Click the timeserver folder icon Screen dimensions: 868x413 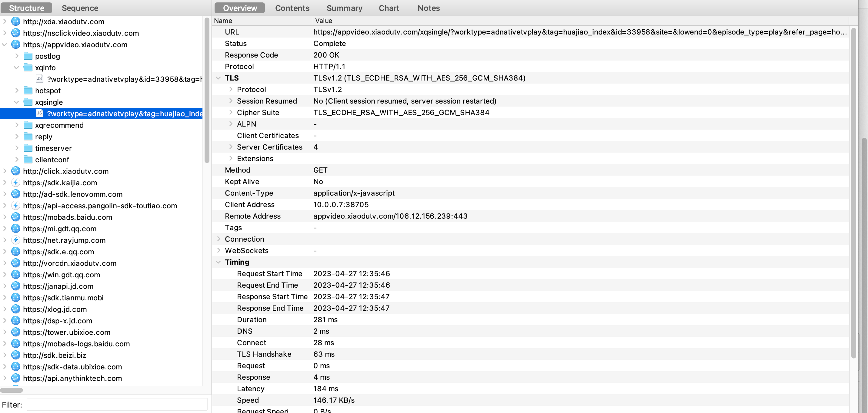[28, 148]
